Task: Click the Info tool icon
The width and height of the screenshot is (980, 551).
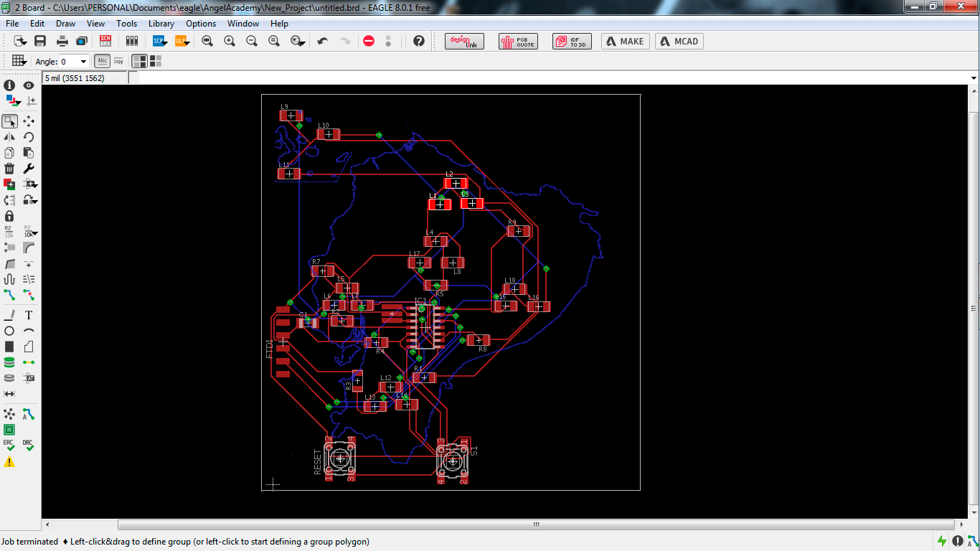Action: click(9, 85)
